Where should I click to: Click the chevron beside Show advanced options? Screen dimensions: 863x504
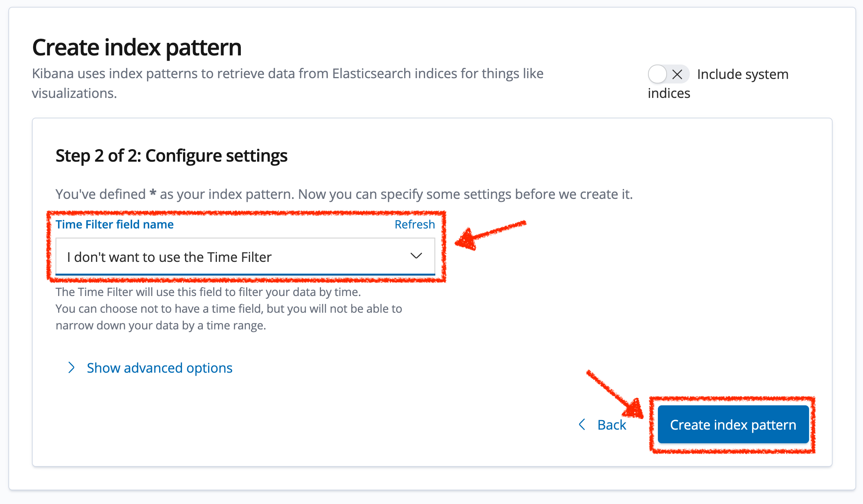tap(71, 368)
